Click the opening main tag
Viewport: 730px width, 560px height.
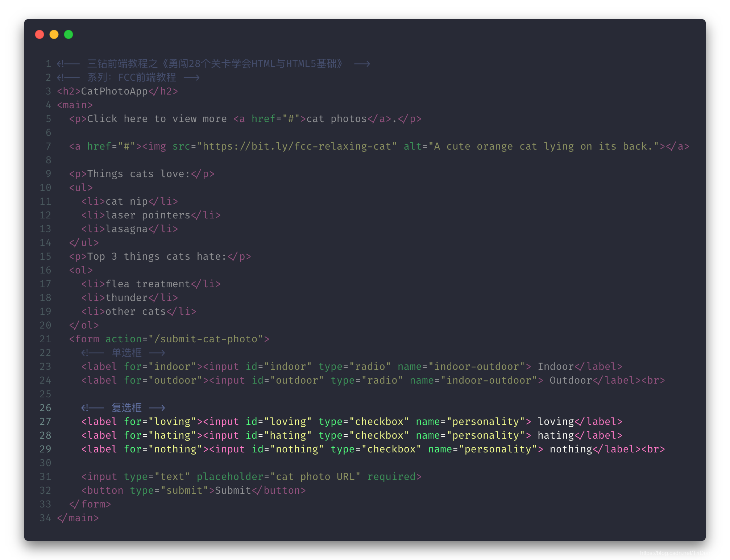[x=75, y=105]
